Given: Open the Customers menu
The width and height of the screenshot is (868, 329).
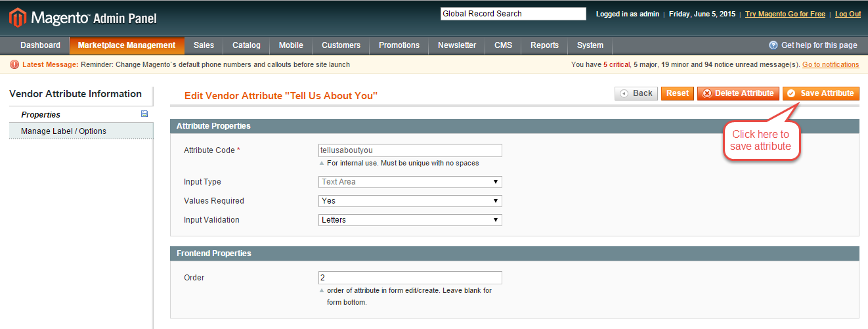Looking at the screenshot, I should click(x=341, y=45).
